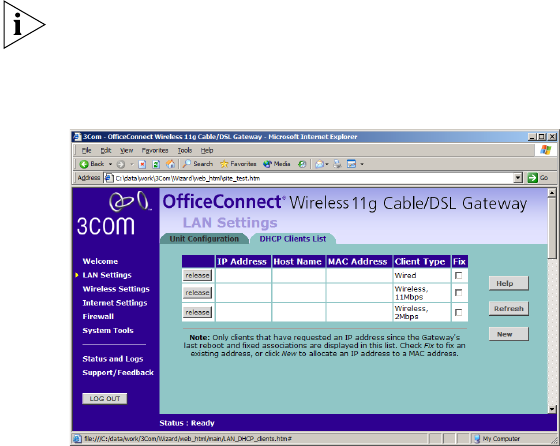Release the Wireless 11Mbps client
Viewport: 560px width, 446px height.
coord(197,293)
